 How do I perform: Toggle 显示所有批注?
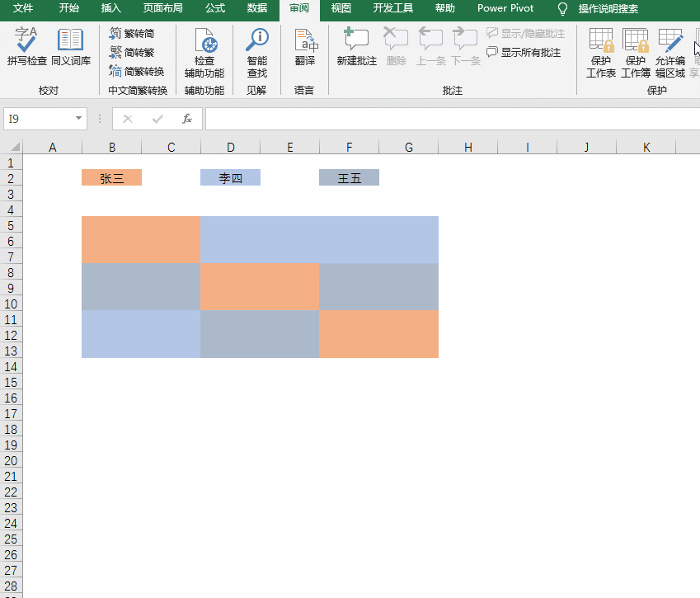pos(524,52)
